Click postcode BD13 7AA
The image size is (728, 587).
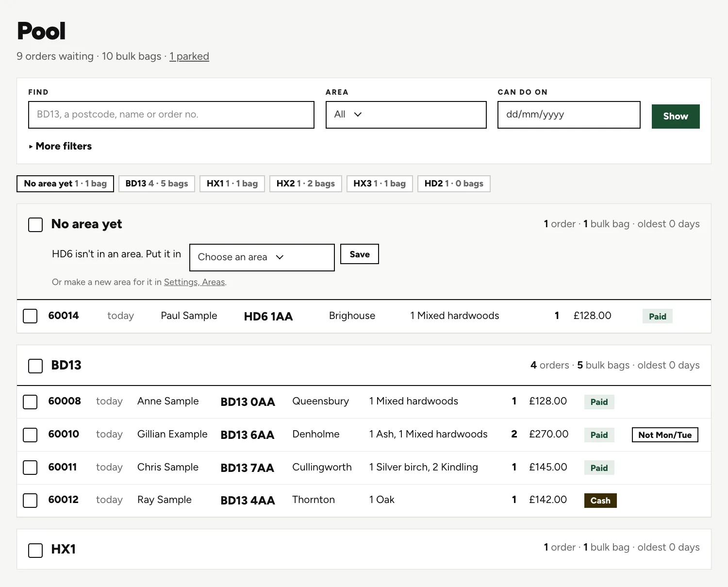tap(248, 468)
